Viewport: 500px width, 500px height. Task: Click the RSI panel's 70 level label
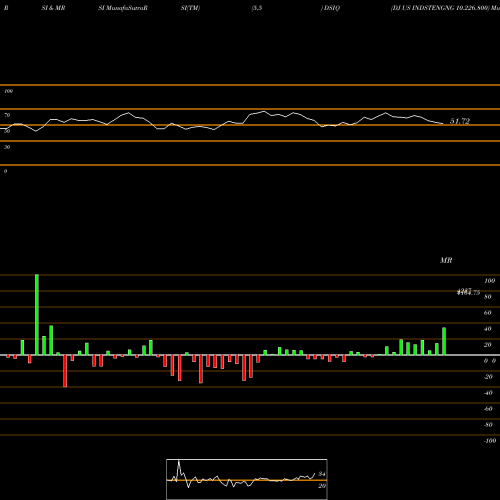7,115
